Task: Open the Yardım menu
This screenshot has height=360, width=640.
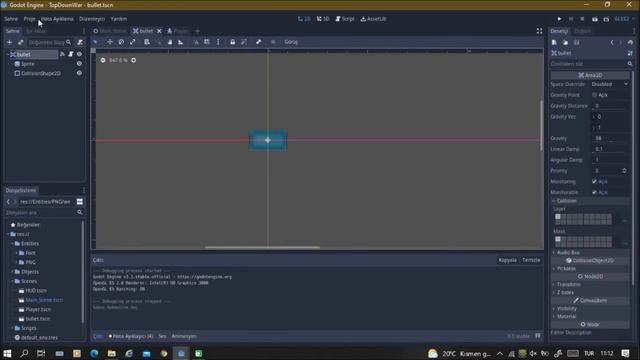Action: [x=119, y=19]
